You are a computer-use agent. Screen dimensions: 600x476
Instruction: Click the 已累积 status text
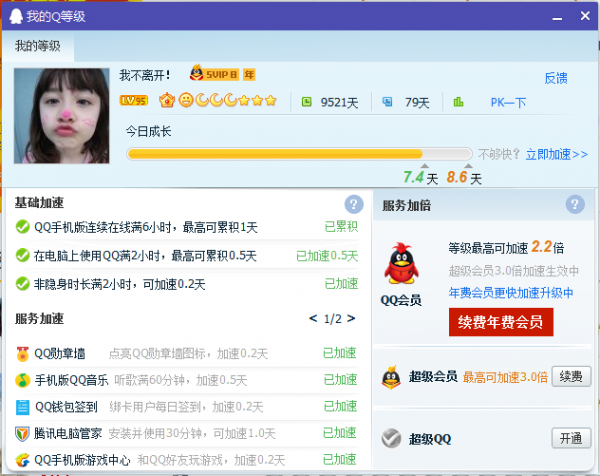pos(341,227)
